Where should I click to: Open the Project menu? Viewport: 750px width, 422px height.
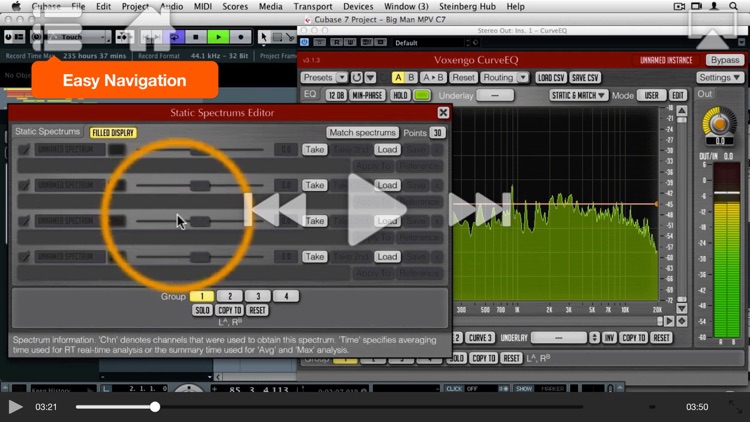pos(135,6)
